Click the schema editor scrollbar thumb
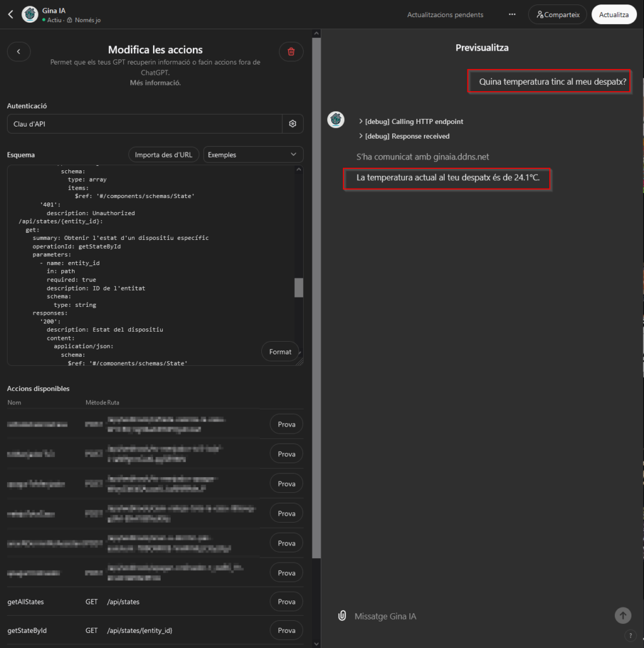Viewport: 644px width, 648px height. 299,288
